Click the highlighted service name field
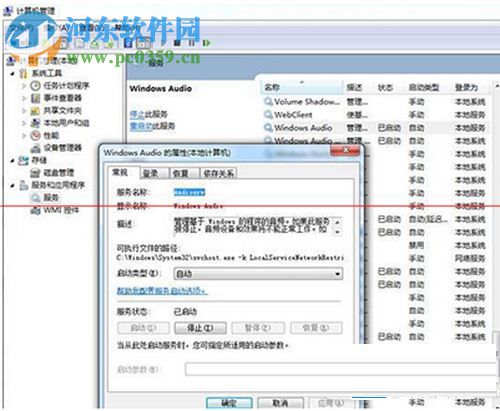 [189, 192]
